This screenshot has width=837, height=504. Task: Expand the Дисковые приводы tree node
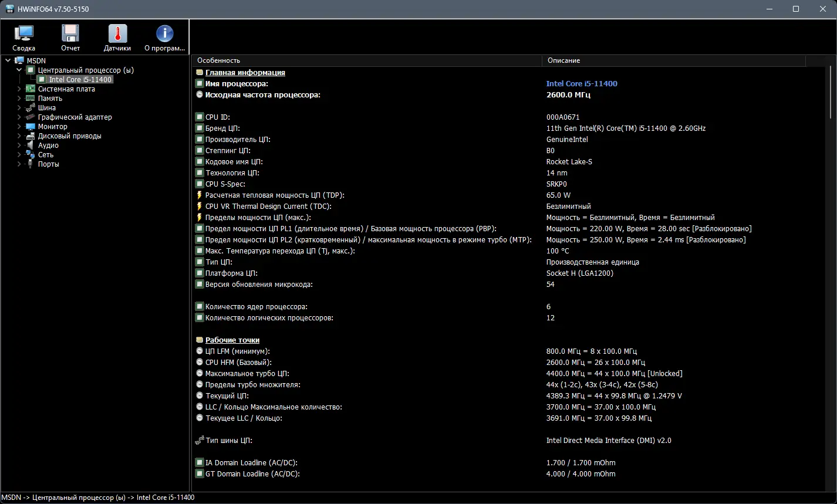tap(19, 136)
